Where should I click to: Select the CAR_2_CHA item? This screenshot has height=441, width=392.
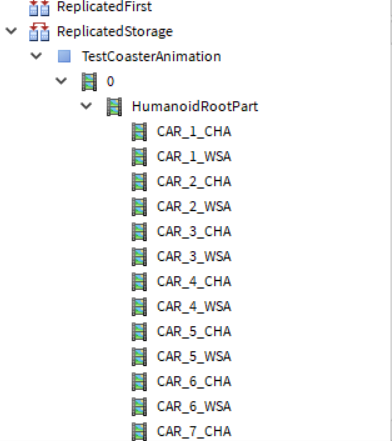pyautogui.click(x=194, y=182)
